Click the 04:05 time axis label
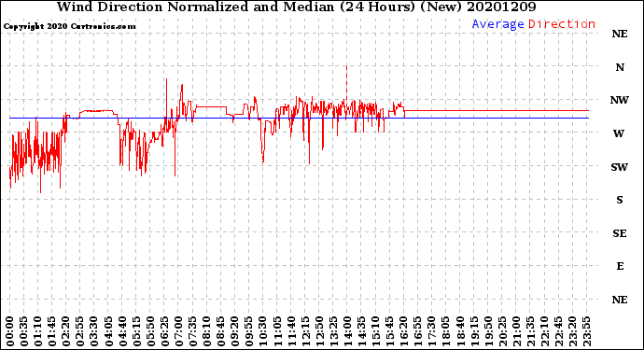The width and height of the screenshot is (644, 350). [x=108, y=331]
